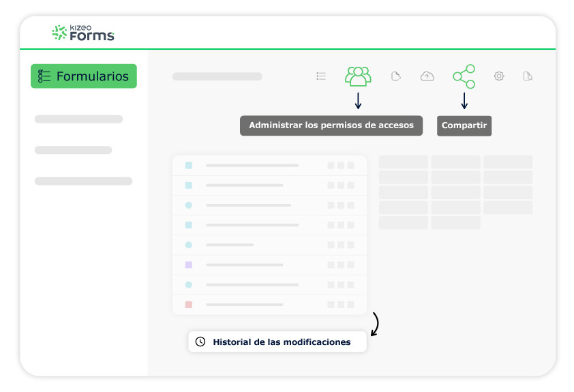Viewport: 574px width, 392px height.
Task: Click the first placeholder item under Formularios
Action: pos(78,119)
